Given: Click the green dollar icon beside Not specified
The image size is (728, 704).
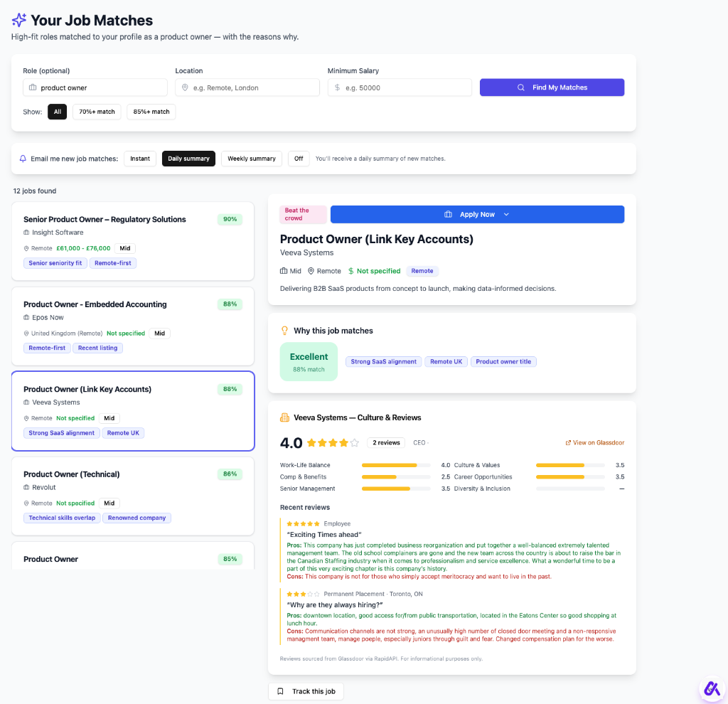Looking at the screenshot, I should click(351, 271).
